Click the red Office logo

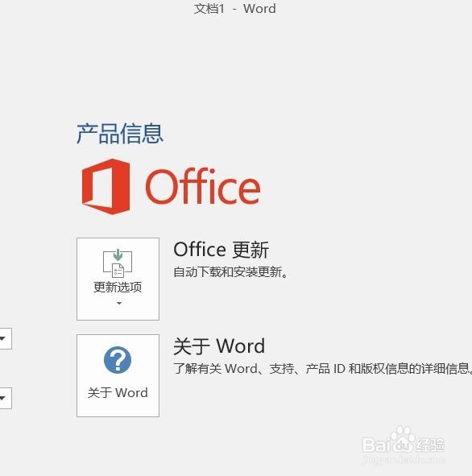pos(171,186)
